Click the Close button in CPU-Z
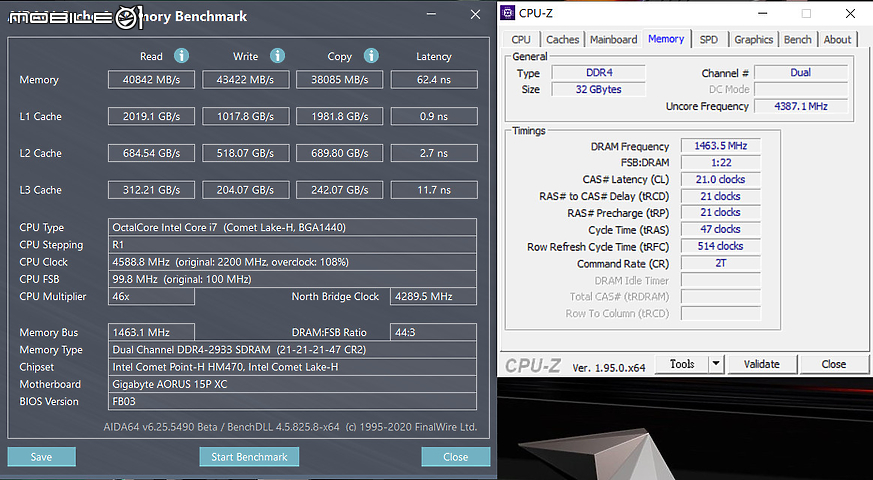Image resolution: width=873 pixels, height=480 pixels. (833, 364)
